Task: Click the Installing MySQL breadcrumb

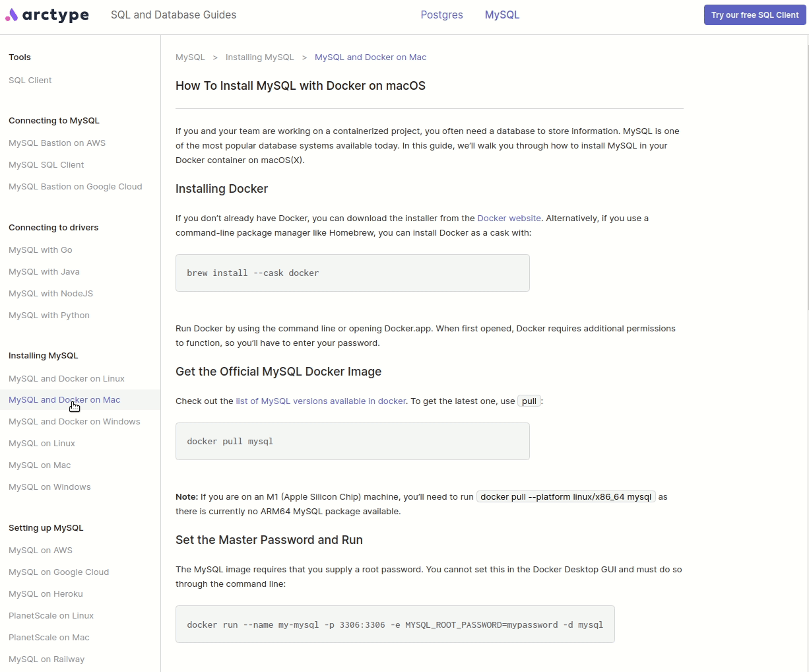Action: (x=260, y=57)
